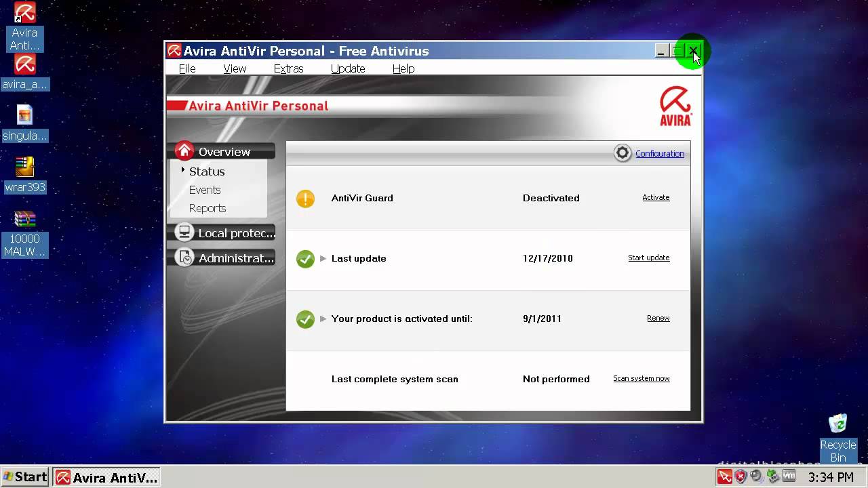The width and height of the screenshot is (868, 488).
Task: Open the Update menu
Action: [348, 68]
